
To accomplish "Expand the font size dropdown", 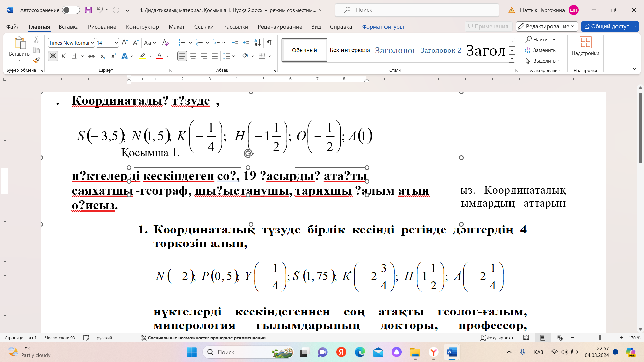I will 116,43.
